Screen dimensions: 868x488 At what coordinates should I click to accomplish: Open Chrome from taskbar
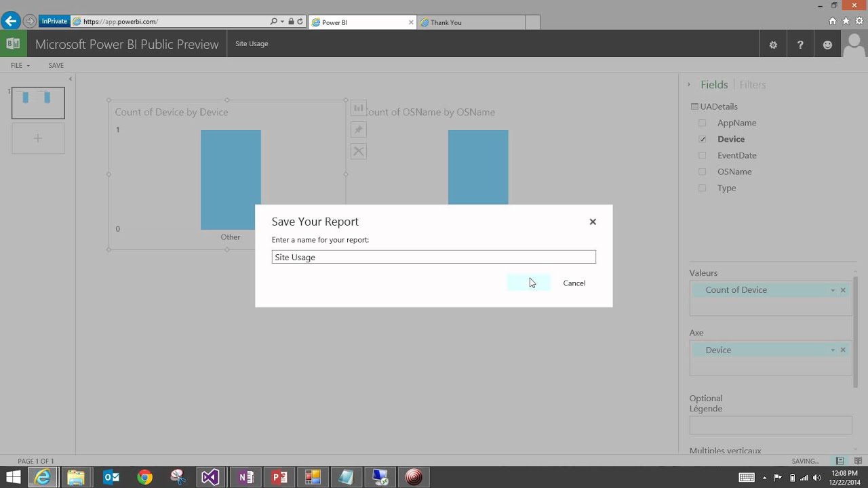(144, 477)
